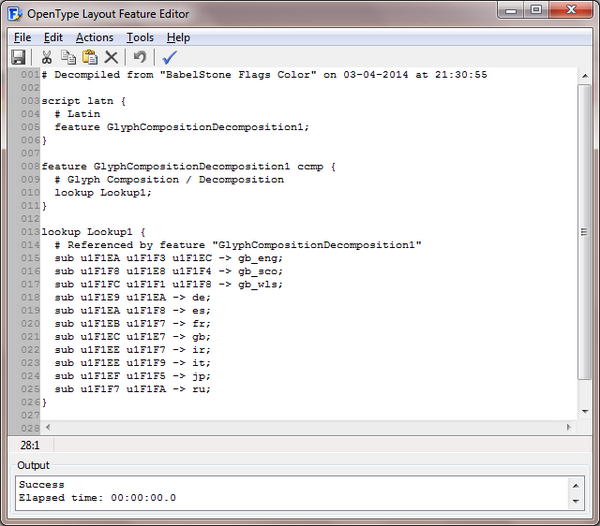Click the '# Referenced by feature' comment line

coord(238,245)
